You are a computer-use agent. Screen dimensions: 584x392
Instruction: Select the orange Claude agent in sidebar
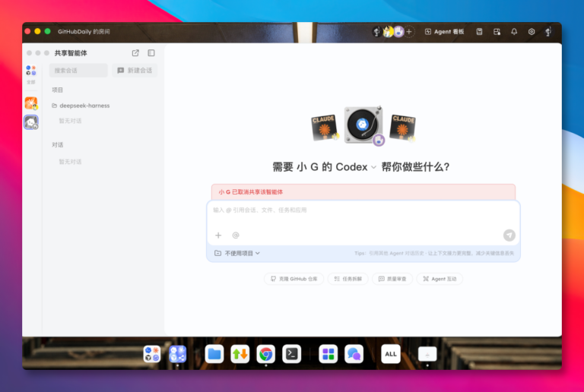31,103
